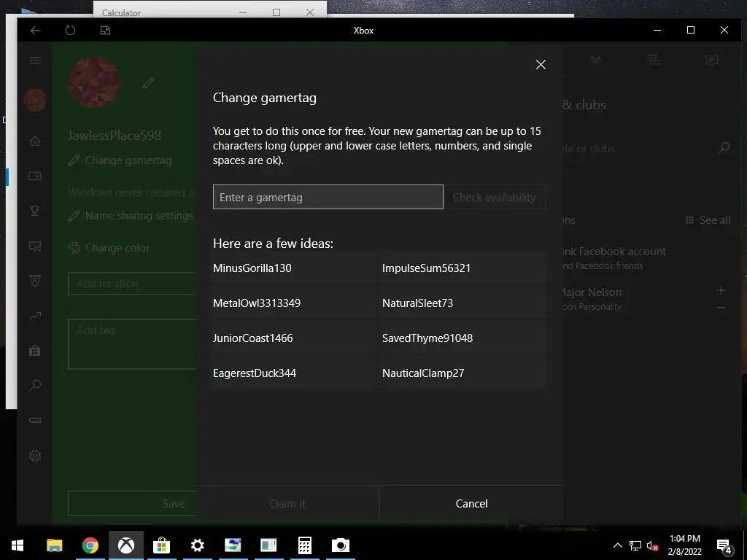This screenshot has width=747, height=560.
Task: Open Search magnifier in sidebar
Action: point(35,385)
